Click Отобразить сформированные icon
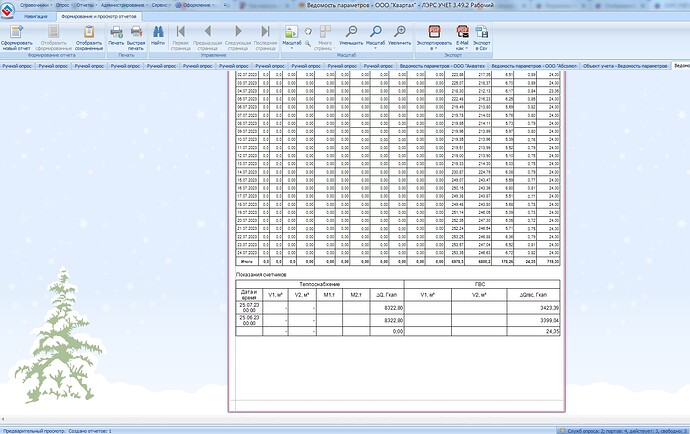This screenshot has height=434, width=690. (54, 32)
